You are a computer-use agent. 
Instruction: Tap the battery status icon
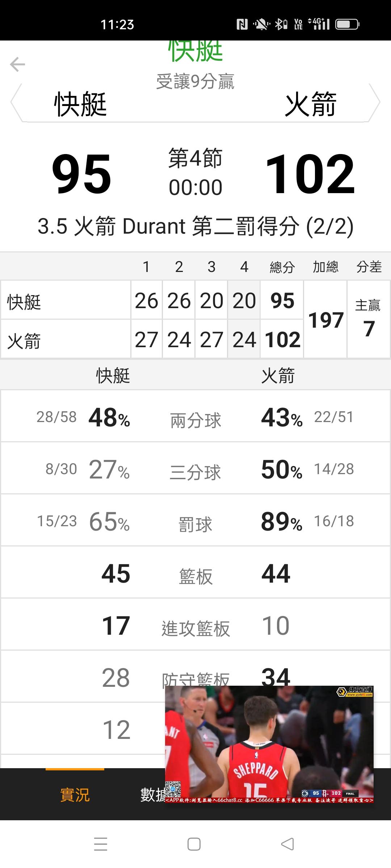point(347,24)
